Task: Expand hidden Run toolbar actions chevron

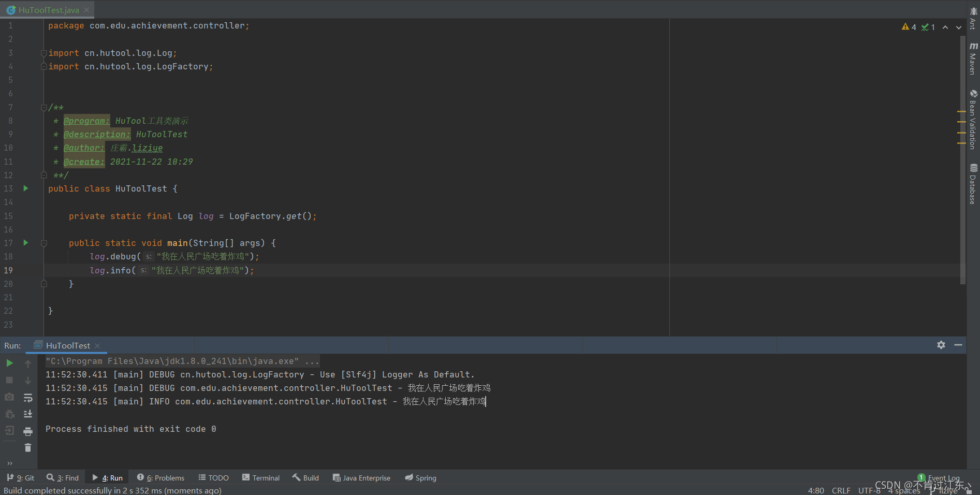Action: (x=9, y=463)
